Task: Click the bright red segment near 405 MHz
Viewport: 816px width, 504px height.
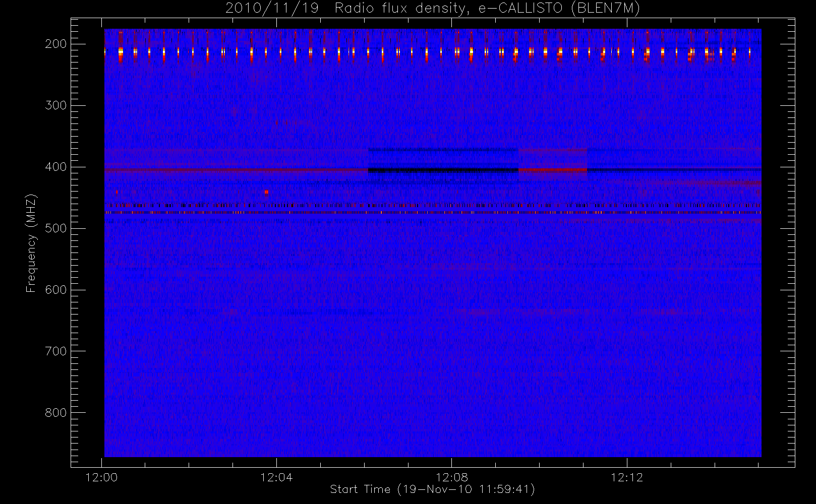Action: tap(553, 170)
